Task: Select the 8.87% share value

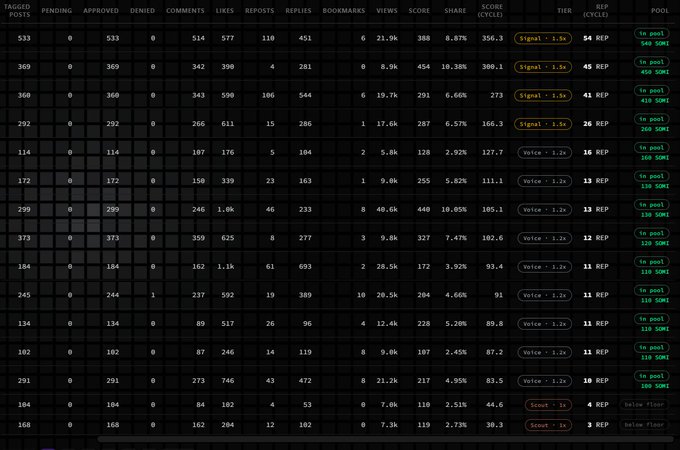Action: click(456, 38)
